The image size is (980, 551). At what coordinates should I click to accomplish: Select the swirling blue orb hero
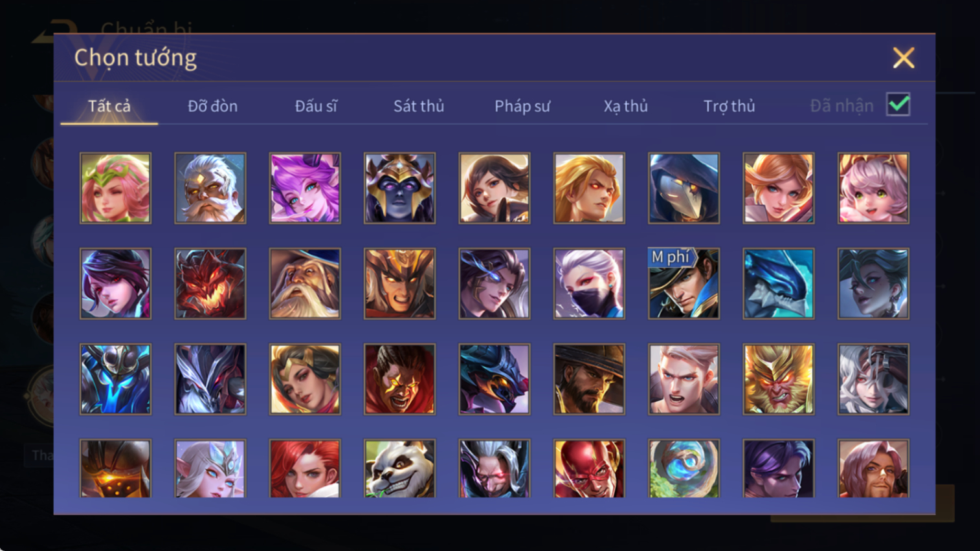[684, 468]
